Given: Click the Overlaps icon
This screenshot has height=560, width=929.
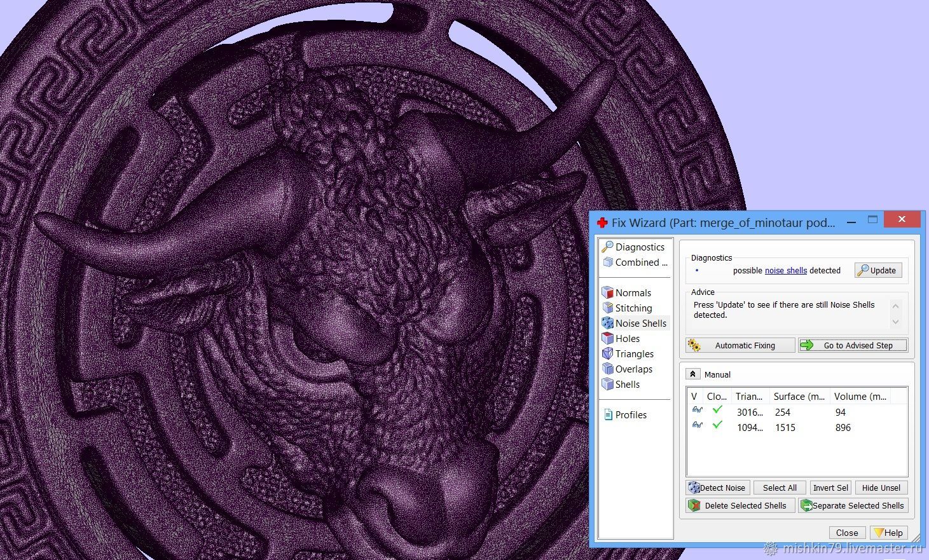Looking at the screenshot, I should [x=607, y=369].
